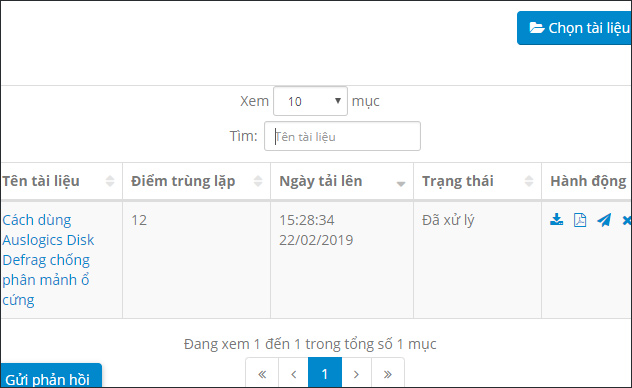The width and height of the screenshot is (632, 388).
Task: Select page 1 in pagination
Action: pos(325,373)
